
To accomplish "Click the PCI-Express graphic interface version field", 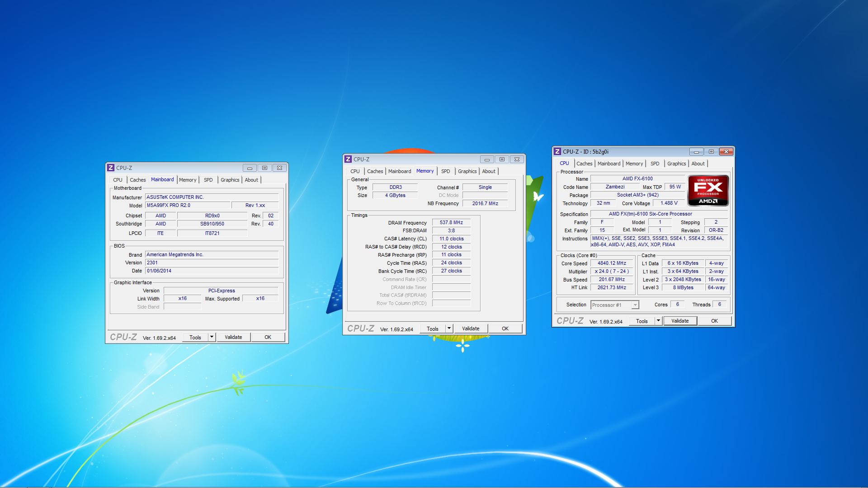I will tap(221, 291).
